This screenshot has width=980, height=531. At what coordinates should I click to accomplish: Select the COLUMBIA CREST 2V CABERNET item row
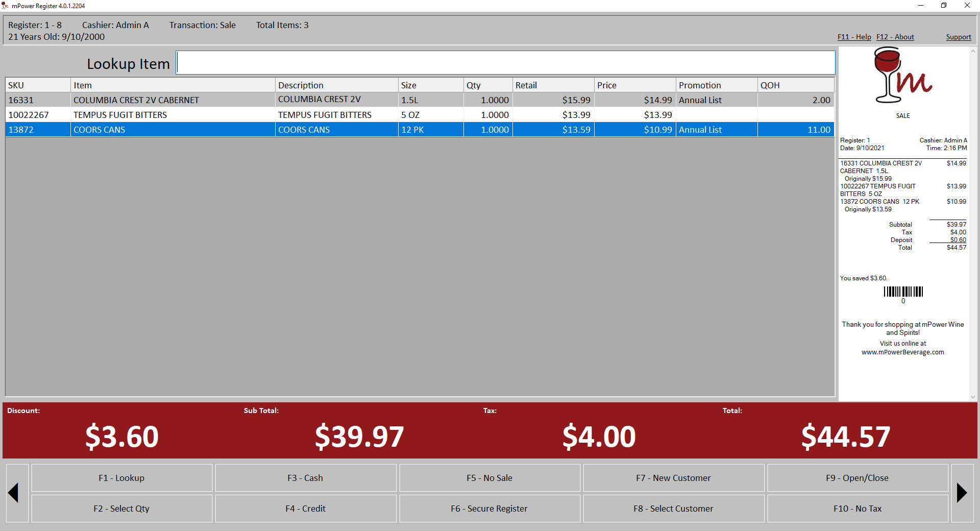(x=420, y=100)
